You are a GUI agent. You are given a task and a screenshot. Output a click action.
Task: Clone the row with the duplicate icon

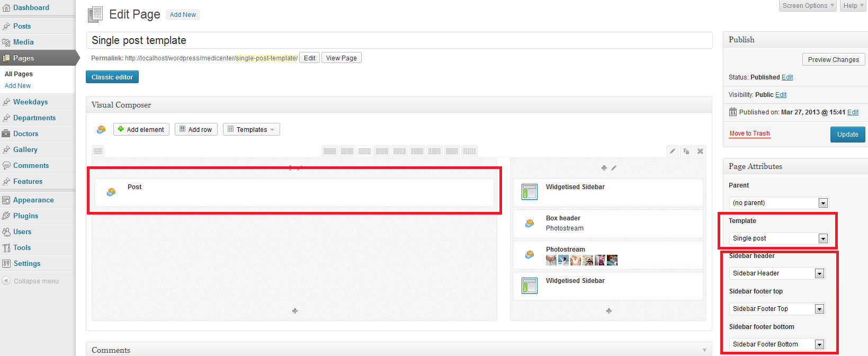click(686, 151)
